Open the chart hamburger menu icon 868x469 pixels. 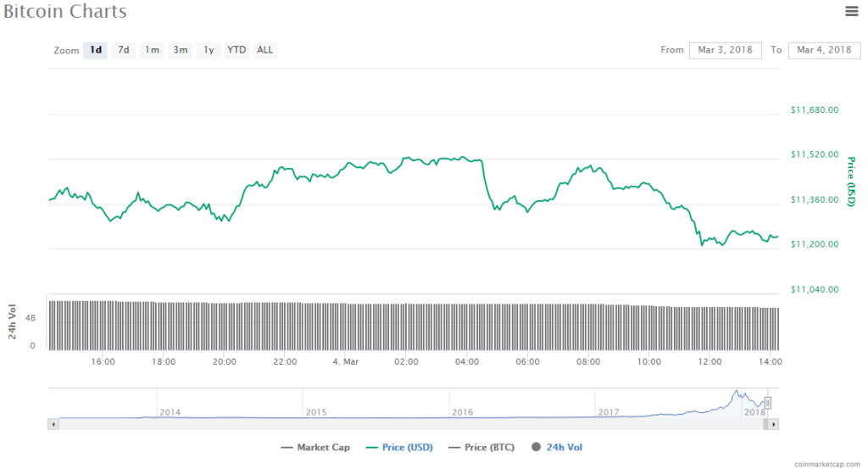851,11
